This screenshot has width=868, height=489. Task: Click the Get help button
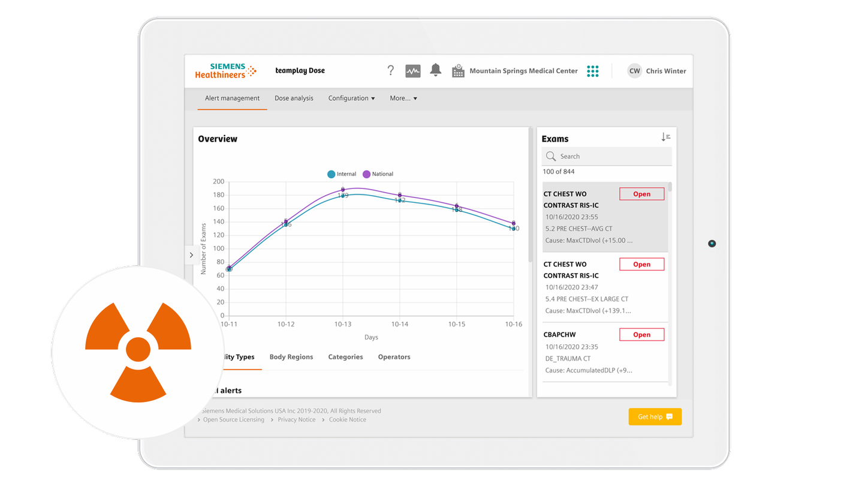coord(655,416)
